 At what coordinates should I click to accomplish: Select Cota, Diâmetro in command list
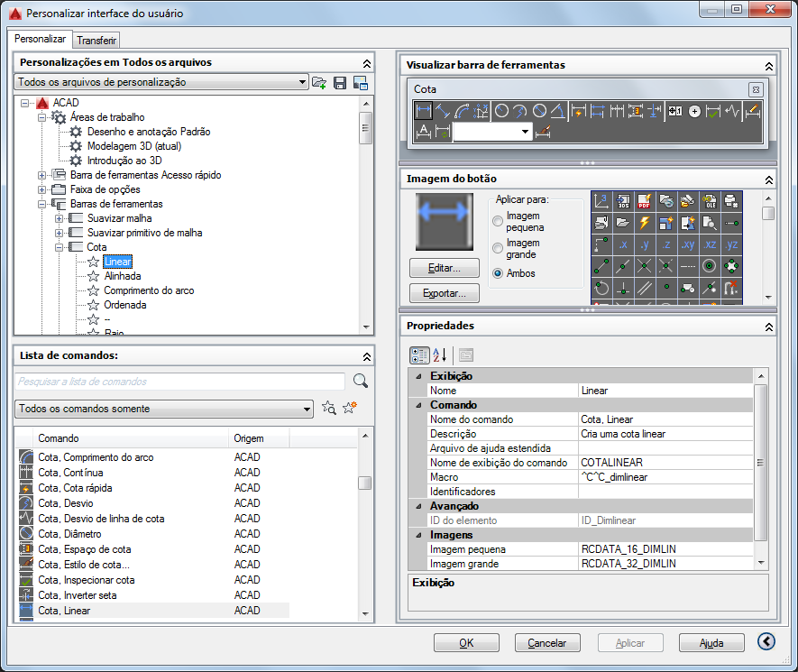click(153, 534)
